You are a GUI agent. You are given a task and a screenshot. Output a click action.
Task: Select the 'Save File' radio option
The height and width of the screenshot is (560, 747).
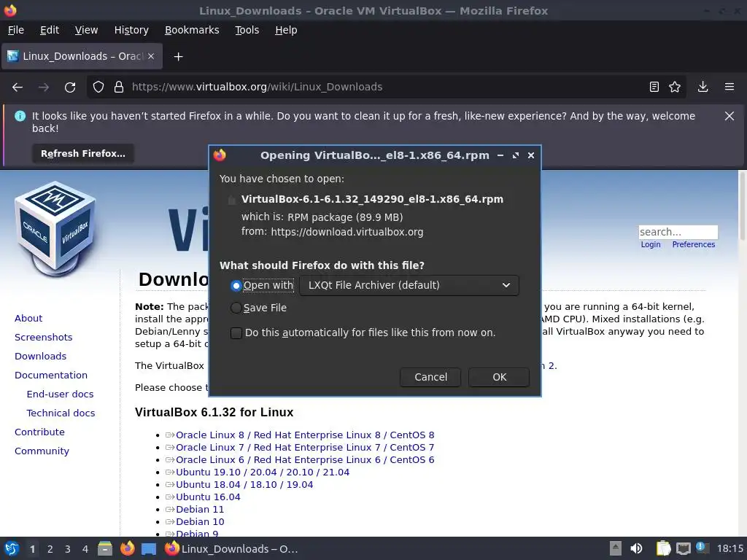pos(236,308)
